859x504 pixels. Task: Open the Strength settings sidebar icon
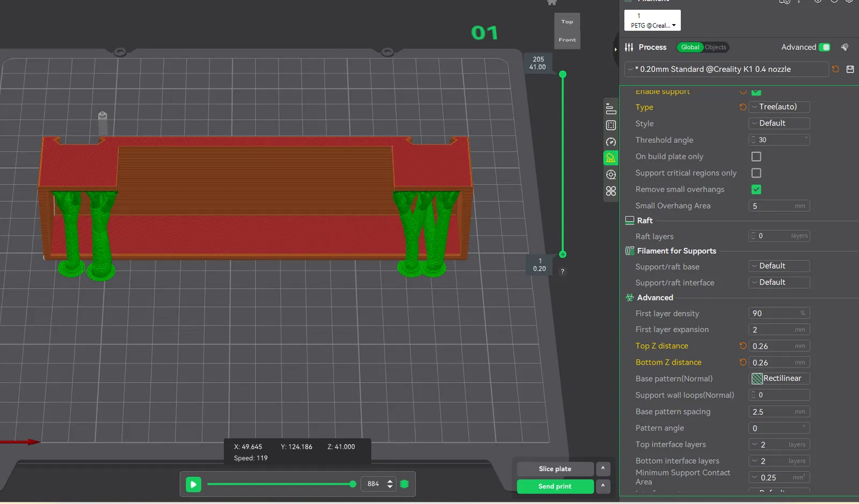[610, 126]
